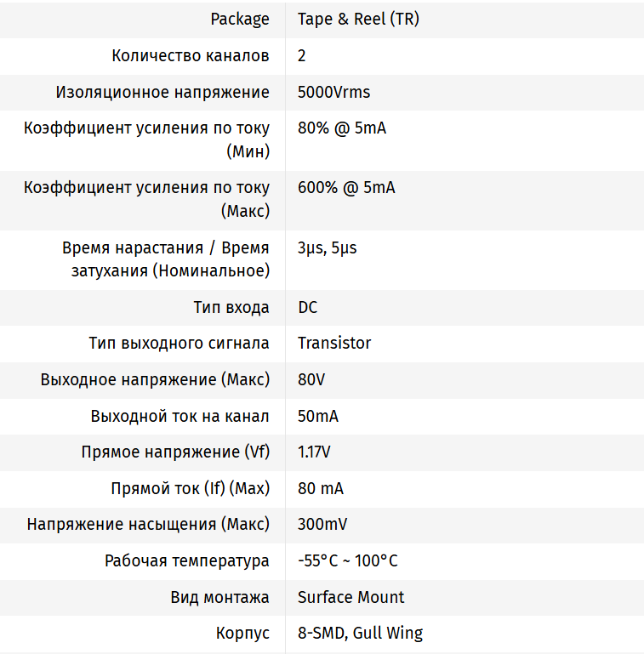Click the 'Transistor' output type value
The image size is (644, 654).
(x=334, y=344)
